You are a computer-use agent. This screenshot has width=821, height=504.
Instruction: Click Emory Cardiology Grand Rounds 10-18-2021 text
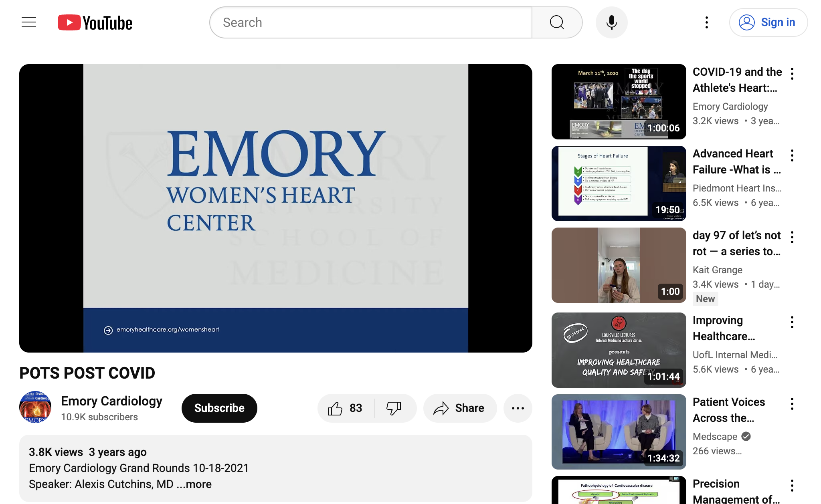[x=139, y=468]
